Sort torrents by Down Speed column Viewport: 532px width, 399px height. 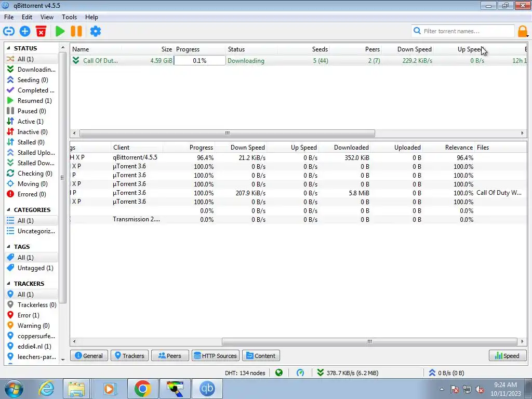408,49
